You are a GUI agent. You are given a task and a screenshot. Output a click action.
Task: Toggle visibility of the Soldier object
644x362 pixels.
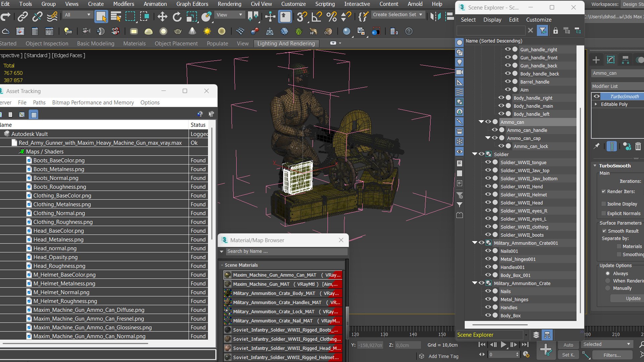tap(481, 154)
